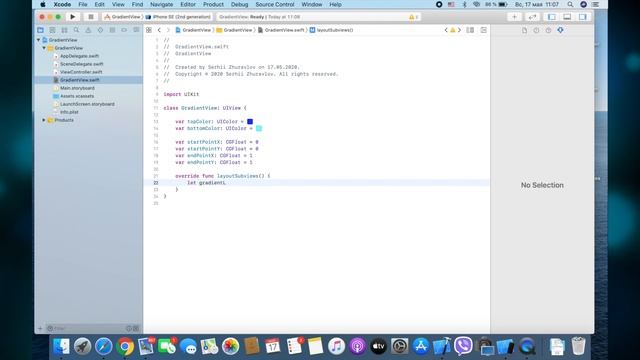
Task: Add a file with navigator plus button
Action: click(x=40, y=328)
